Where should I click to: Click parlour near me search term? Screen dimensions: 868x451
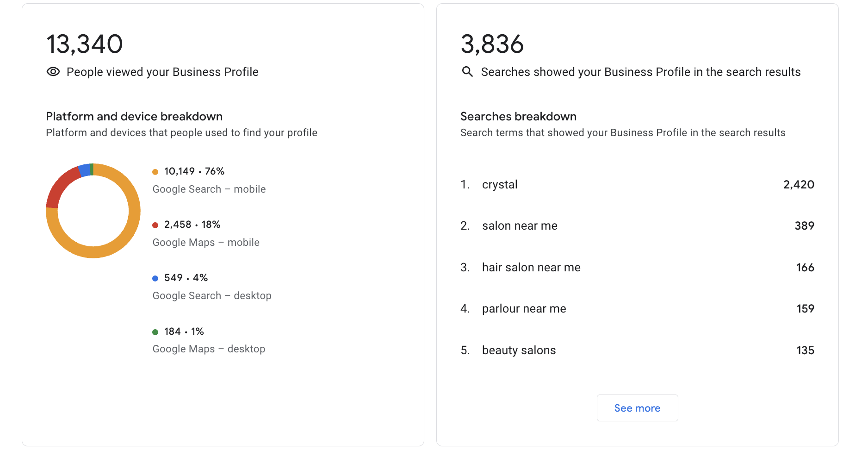(x=524, y=308)
